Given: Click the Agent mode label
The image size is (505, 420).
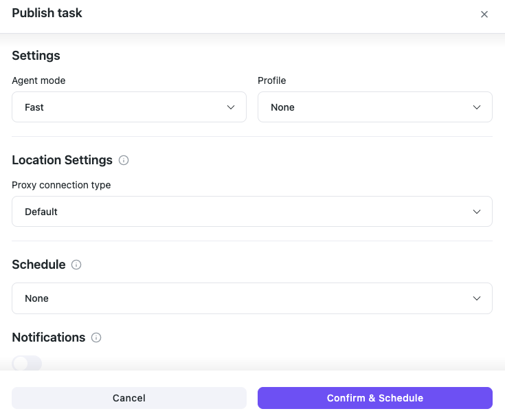Looking at the screenshot, I should 38,80.
